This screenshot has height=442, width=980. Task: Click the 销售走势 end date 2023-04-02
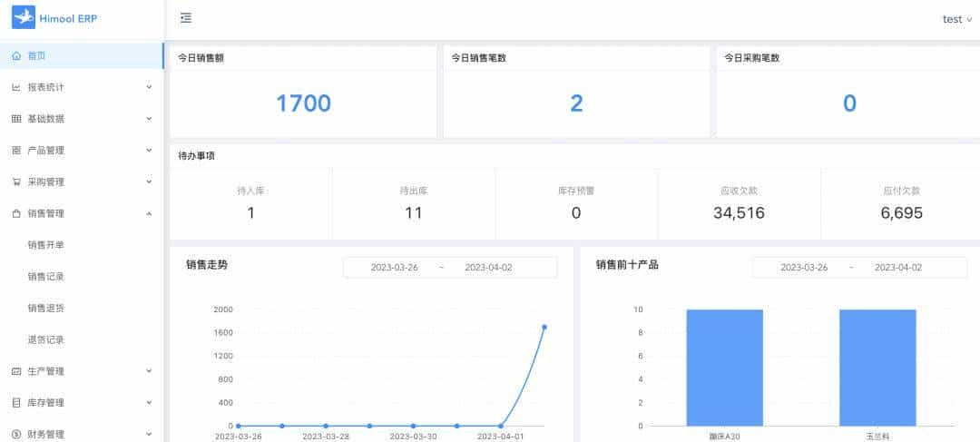click(488, 268)
